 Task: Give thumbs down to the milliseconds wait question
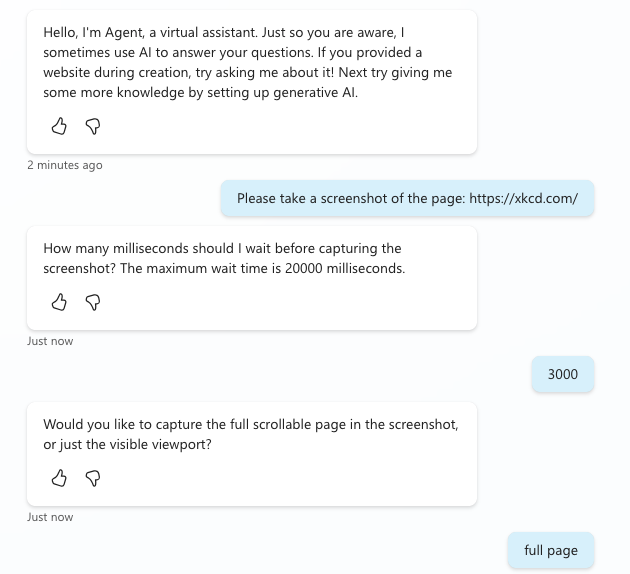[x=92, y=302]
